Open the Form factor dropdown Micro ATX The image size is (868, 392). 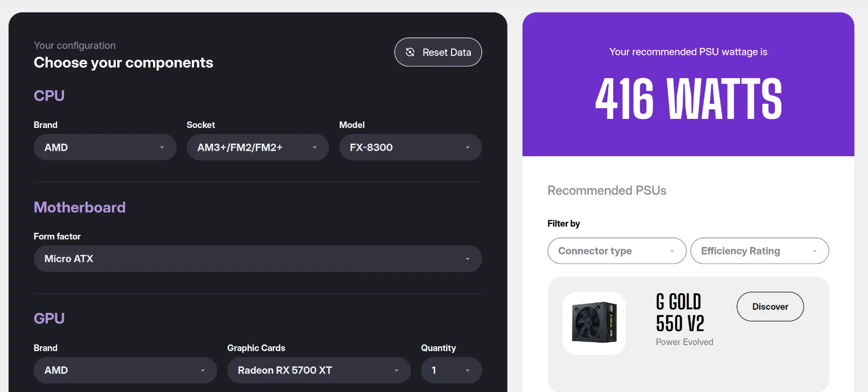click(258, 258)
